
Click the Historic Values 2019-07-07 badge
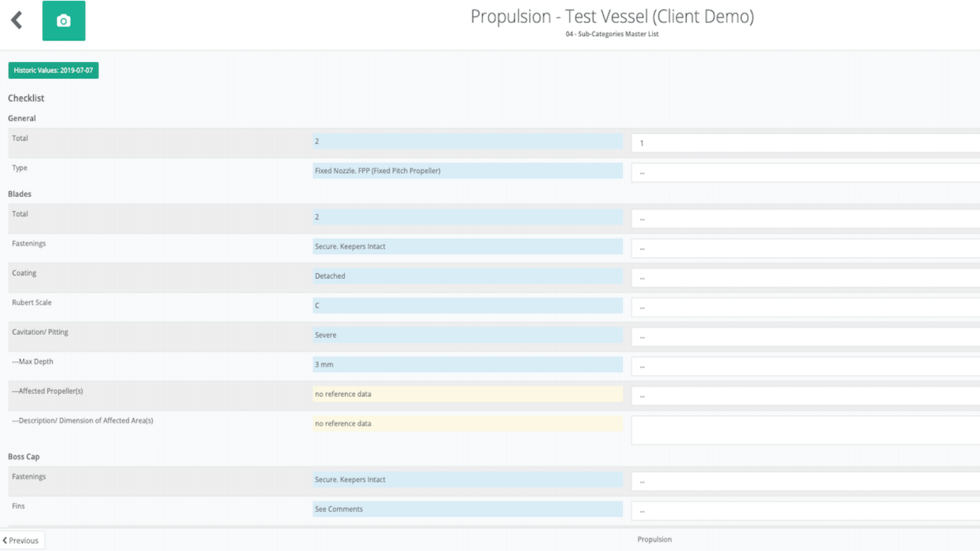click(53, 70)
